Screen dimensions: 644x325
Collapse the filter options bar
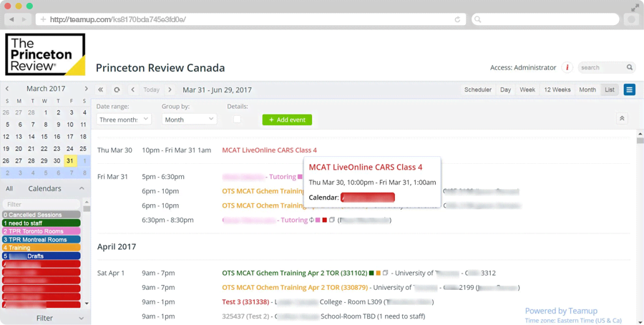[622, 118]
